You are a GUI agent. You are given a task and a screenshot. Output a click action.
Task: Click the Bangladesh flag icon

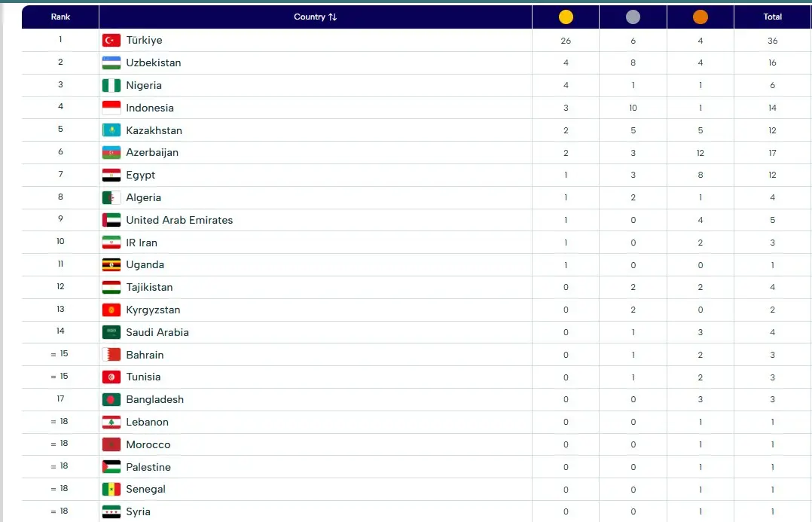click(x=111, y=399)
